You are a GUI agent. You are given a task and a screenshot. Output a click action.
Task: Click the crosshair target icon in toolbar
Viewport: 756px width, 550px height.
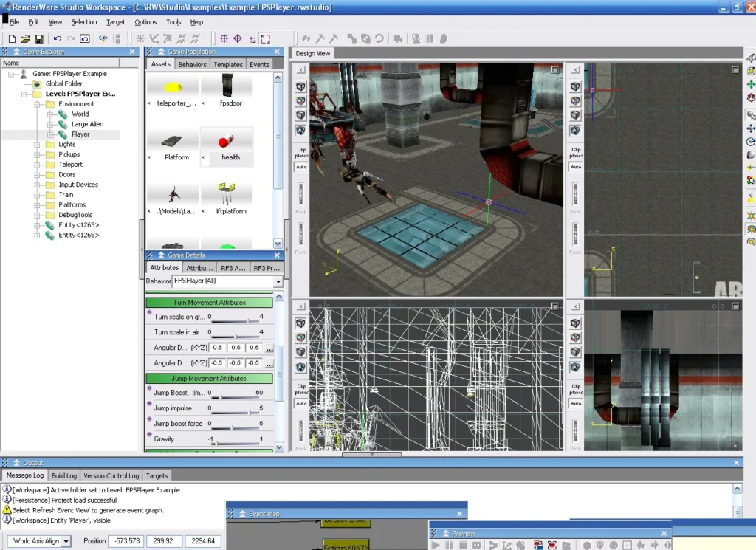pos(224,38)
